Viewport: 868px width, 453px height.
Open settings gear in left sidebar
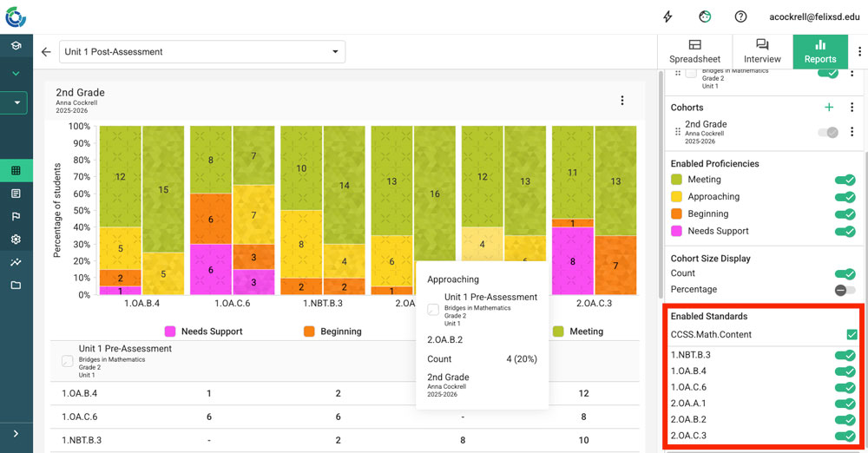point(16,240)
